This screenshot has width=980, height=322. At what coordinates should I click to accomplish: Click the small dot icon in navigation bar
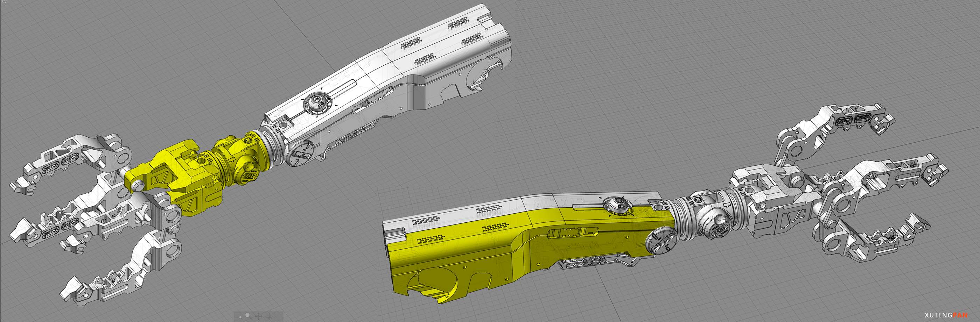point(240,317)
